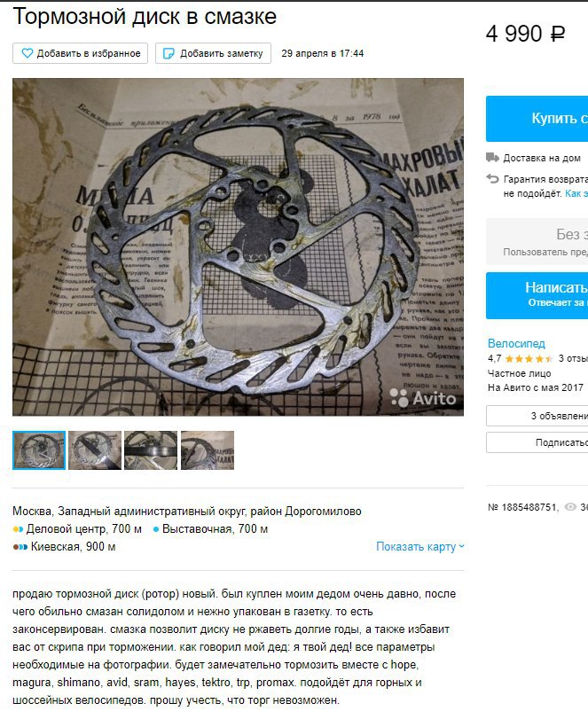
Task: Click the Деловой центр metro line icon
Action: [x=18, y=529]
